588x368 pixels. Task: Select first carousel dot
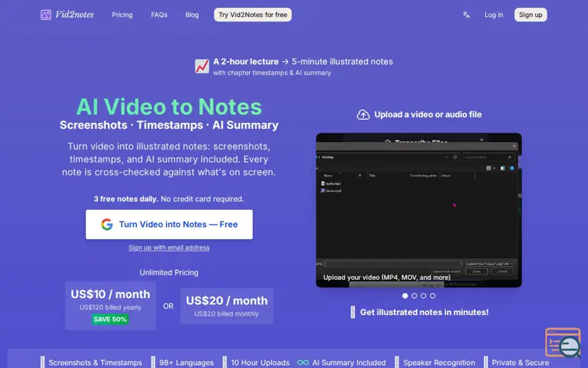click(405, 296)
